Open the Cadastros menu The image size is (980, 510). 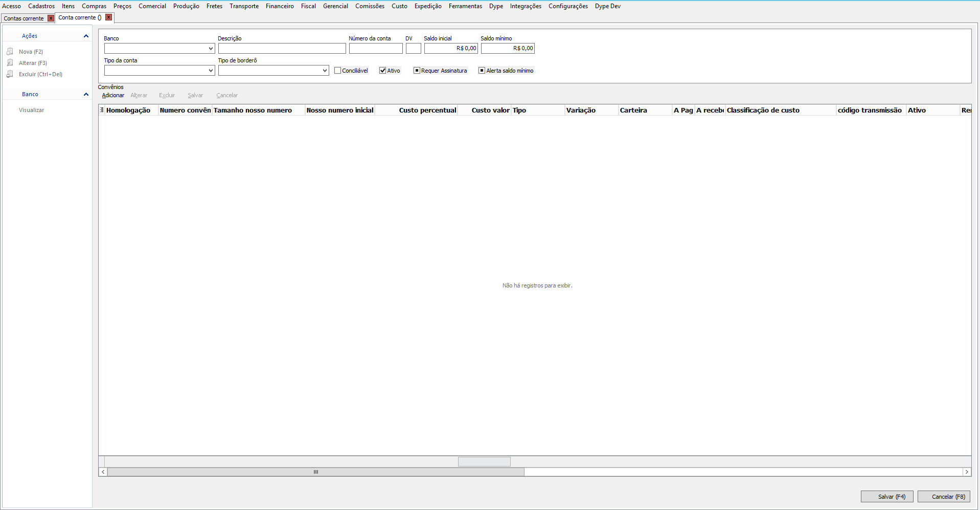(41, 6)
